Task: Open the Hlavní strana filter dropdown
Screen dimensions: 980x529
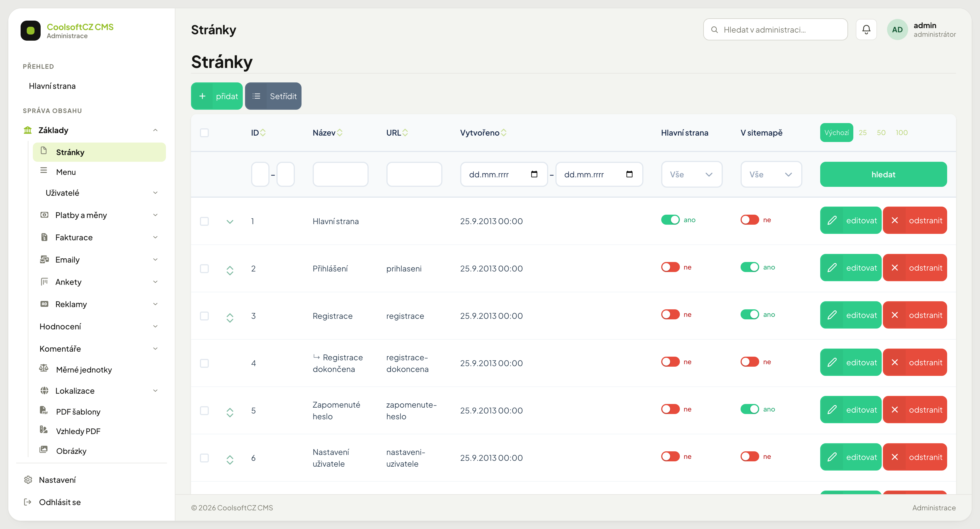Action: (691, 174)
